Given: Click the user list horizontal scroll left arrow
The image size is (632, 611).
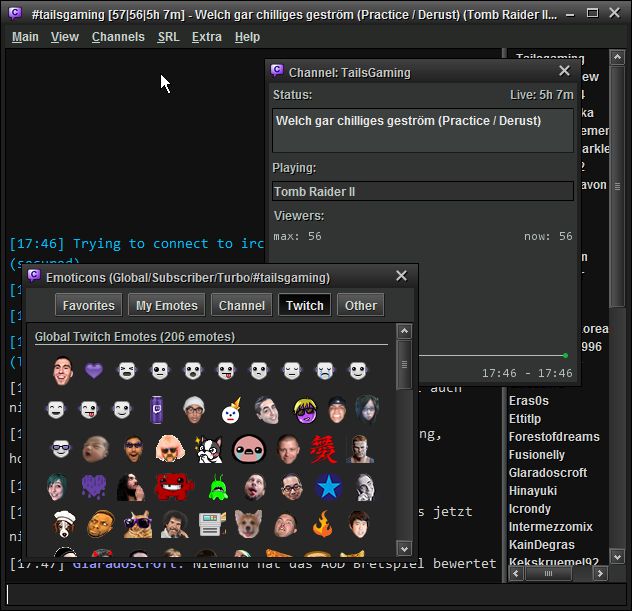Looking at the screenshot, I should [x=516, y=573].
